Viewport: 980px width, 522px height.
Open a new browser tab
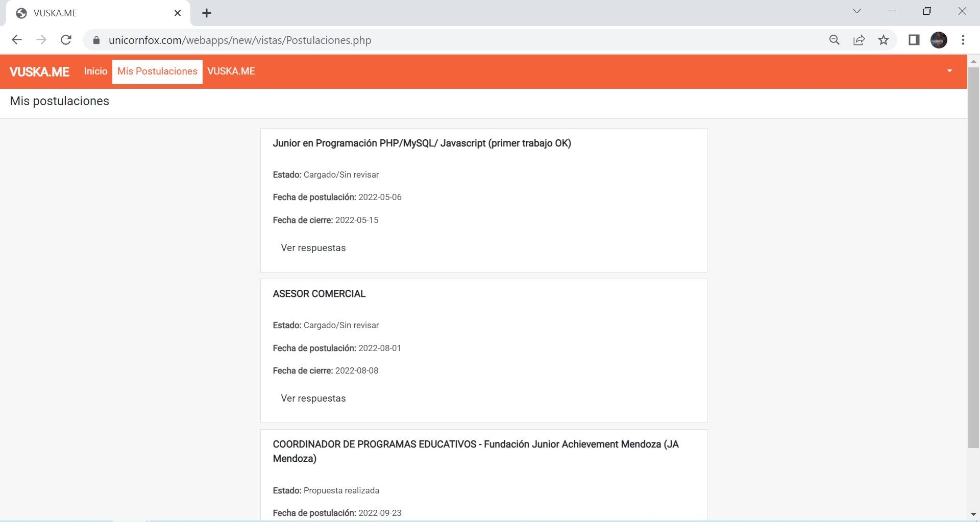click(207, 13)
